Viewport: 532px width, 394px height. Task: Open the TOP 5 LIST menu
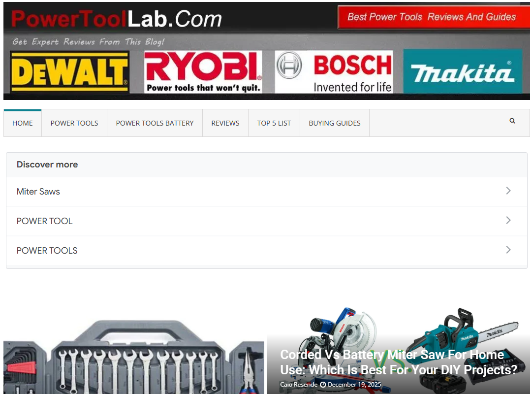pos(274,123)
